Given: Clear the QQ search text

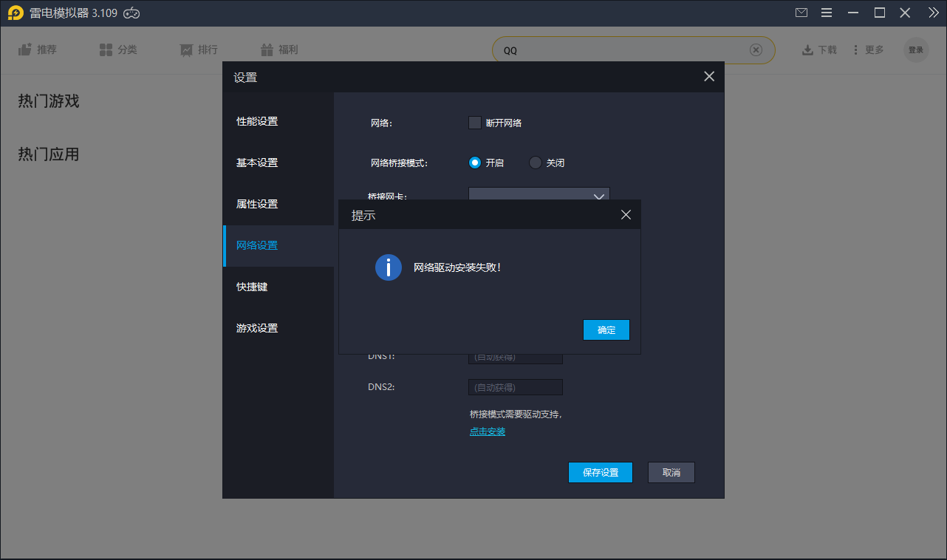Looking at the screenshot, I should (756, 50).
